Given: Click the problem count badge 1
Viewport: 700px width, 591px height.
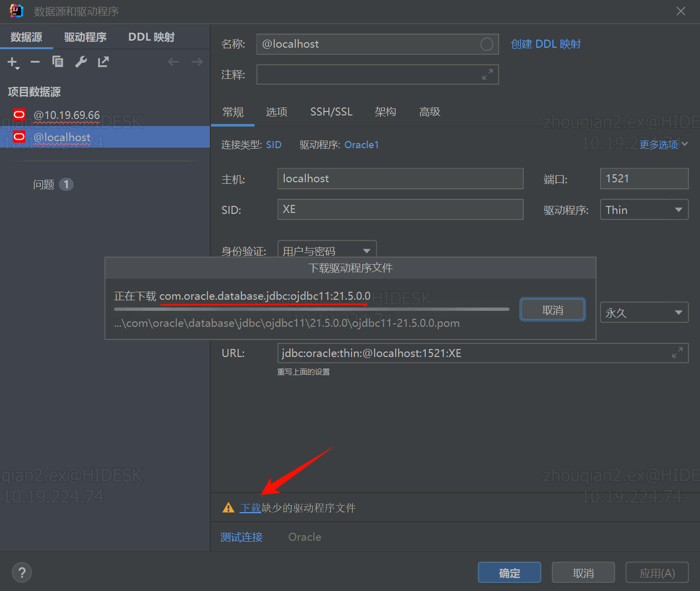Looking at the screenshot, I should click(x=66, y=184).
